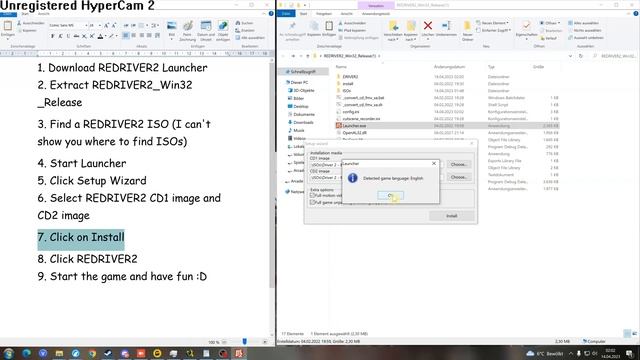Click the Windows Start button on taskbar
Viewport: 640px width, 360px height.
[8, 353]
